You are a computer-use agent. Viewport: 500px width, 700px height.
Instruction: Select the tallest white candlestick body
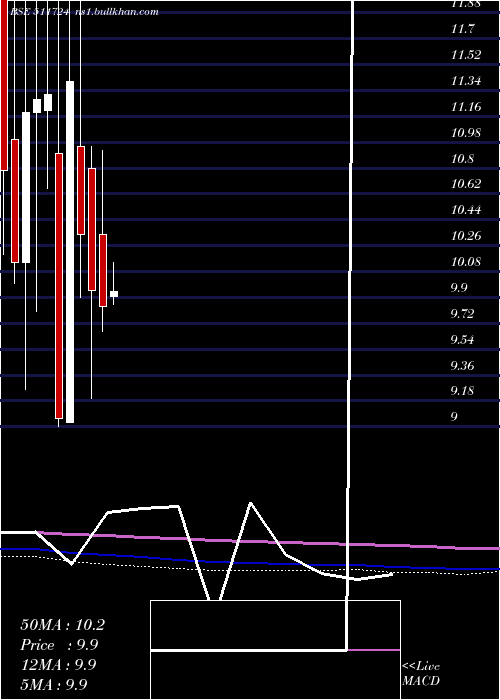click(70, 252)
